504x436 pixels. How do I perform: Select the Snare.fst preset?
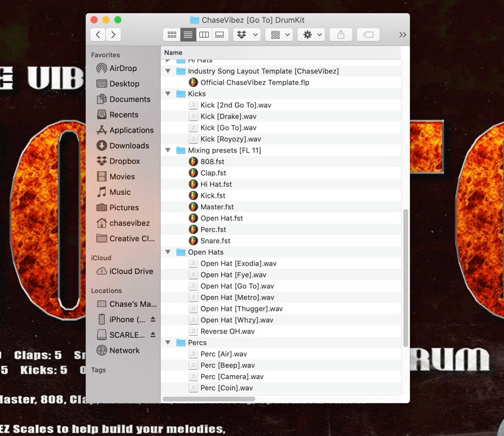pos(281,241)
